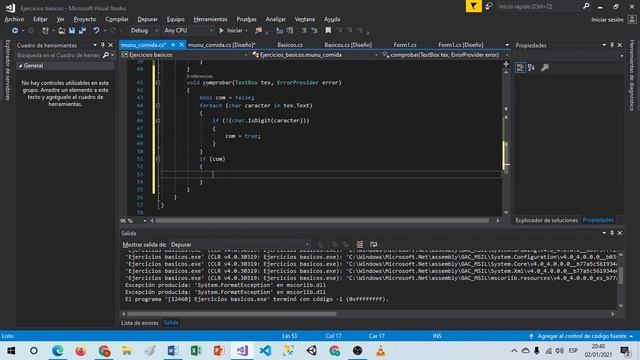This screenshot has width=640, height=360.
Task: Click the wrench Property Pages icon
Action: point(544,68)
